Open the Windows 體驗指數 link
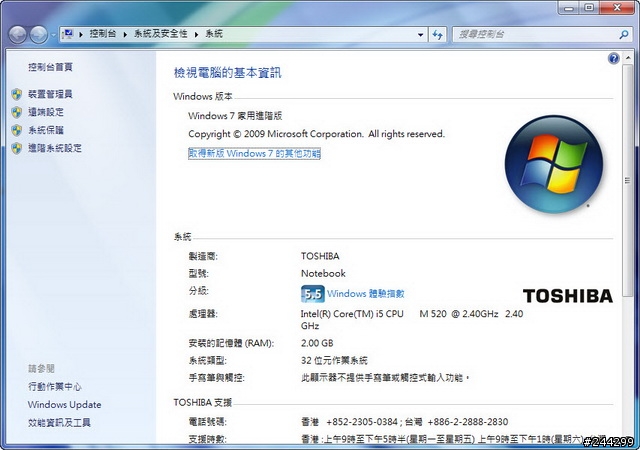The height and width of the screenshot is (450, 640). tap(366, 294)
